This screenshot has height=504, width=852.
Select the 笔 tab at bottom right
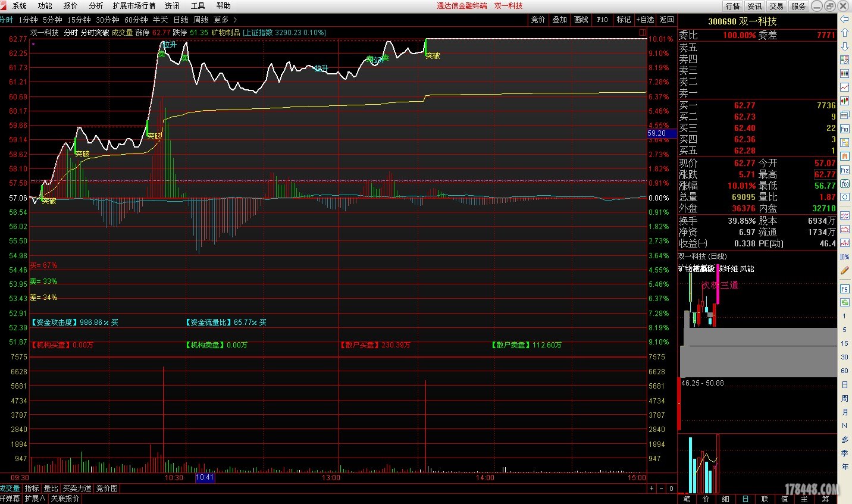point(687,499)
